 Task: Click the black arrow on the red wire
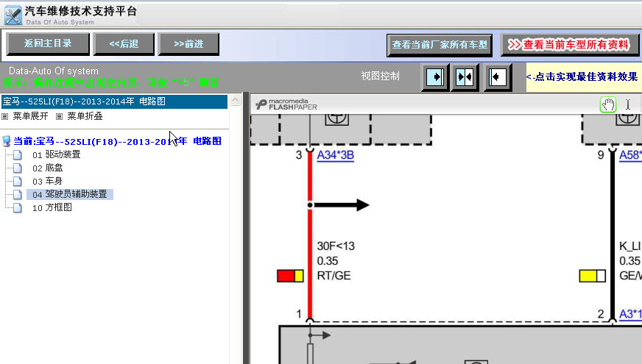[x=340, y=205]
